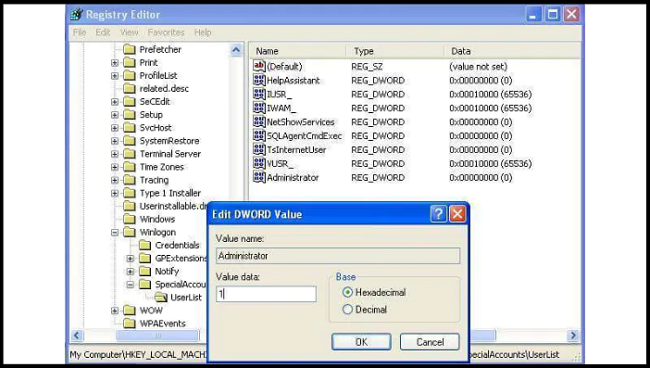This screenshot has height=368, width=650.
Task: Open the Edit menu
Action: (x=103, y=32)
